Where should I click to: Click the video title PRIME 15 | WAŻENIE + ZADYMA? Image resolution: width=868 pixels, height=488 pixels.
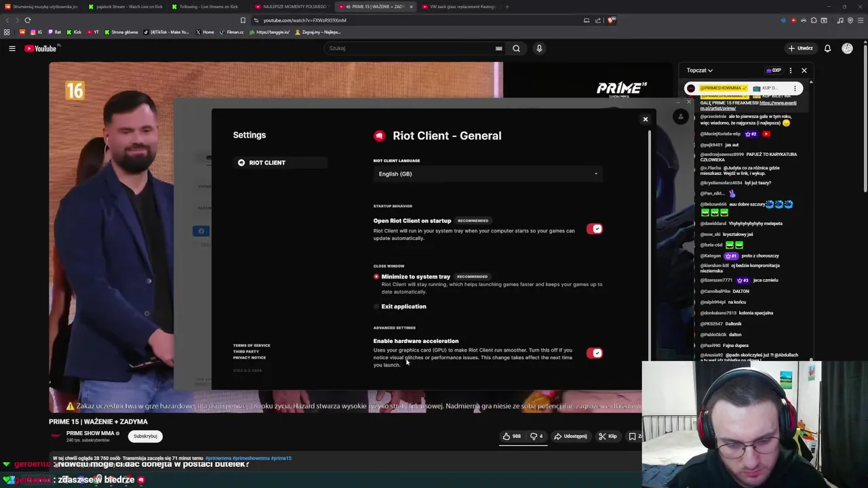[x=98, y=422]
